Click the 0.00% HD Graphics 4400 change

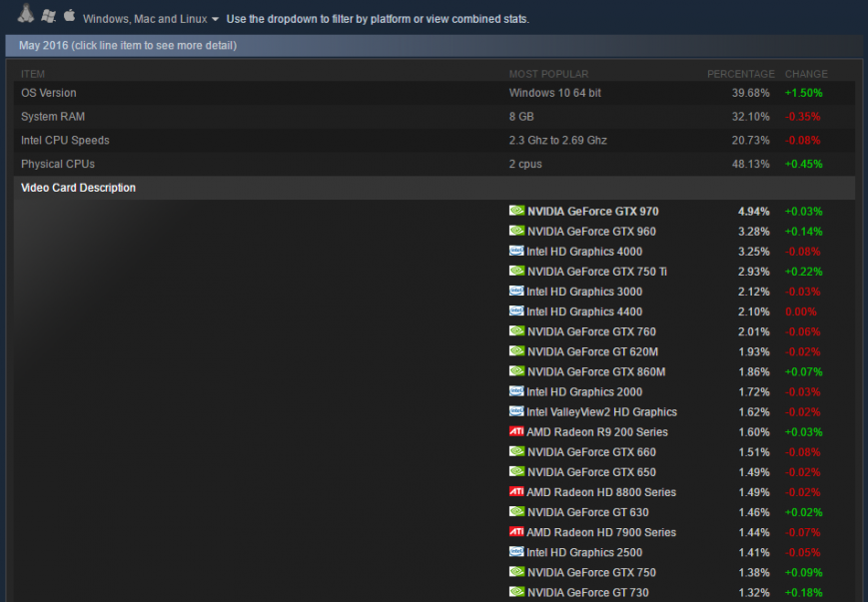[x=800, y=311]
